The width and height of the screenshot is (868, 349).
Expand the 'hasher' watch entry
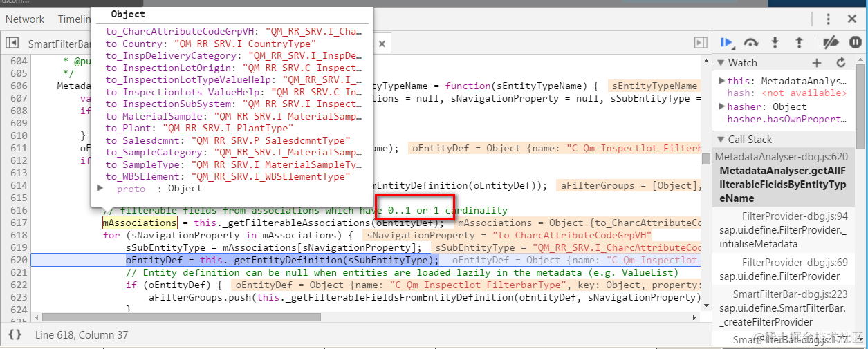click(x=722, y=106)
